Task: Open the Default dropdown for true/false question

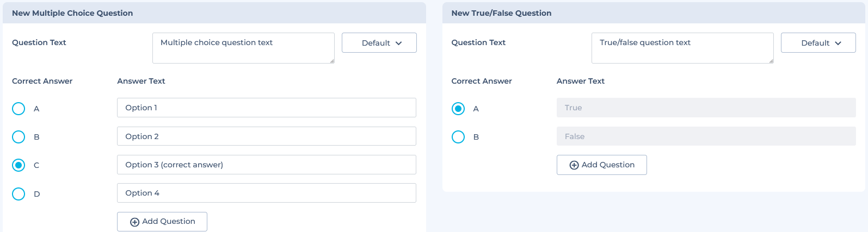Action: click(x=818, y=43)
